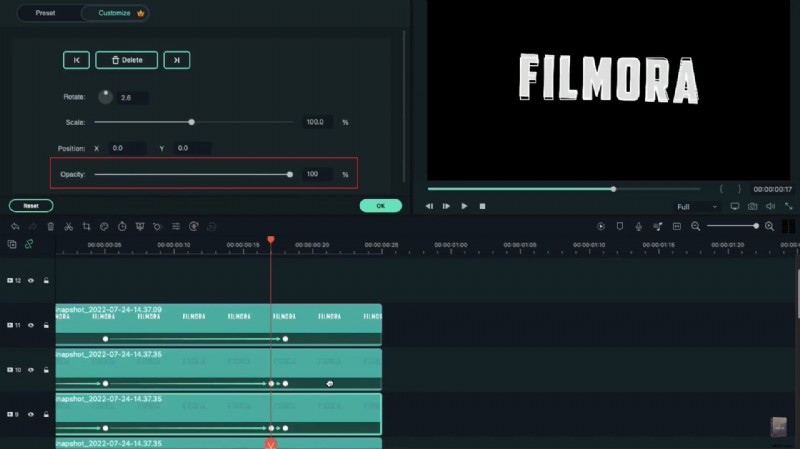The image size is (800, 449).
Task: Click the scissors split icon in timeline toolbar
Action: coord(68,227)
